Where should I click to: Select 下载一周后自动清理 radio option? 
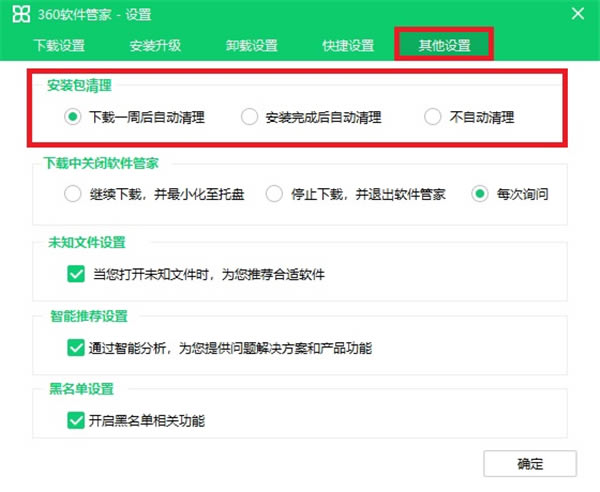coord(73,117)
